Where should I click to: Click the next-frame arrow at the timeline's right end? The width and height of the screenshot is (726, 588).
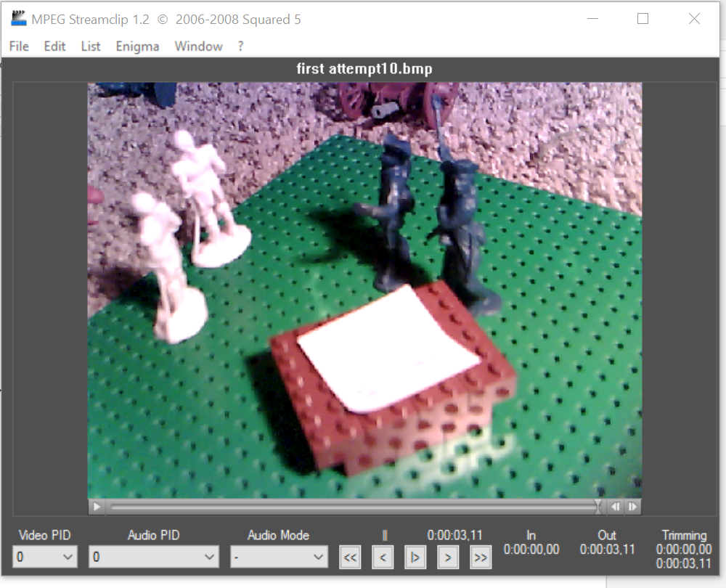tap(632, 507)
